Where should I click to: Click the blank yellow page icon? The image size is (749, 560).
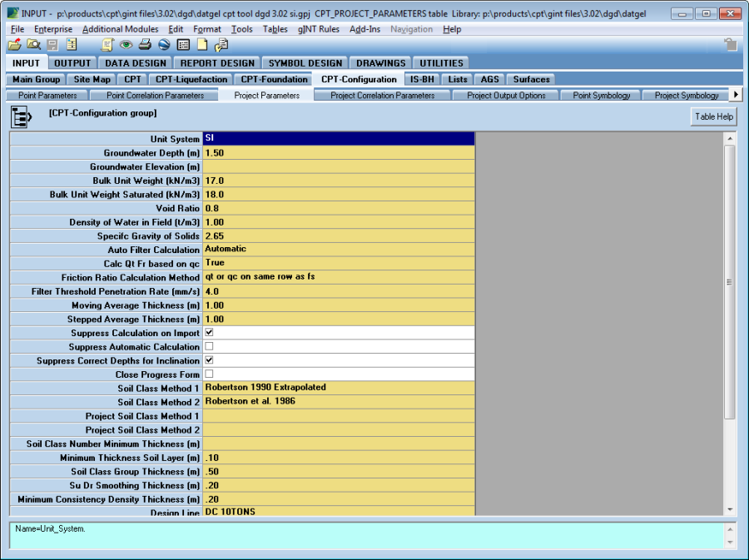click(202, 45)
